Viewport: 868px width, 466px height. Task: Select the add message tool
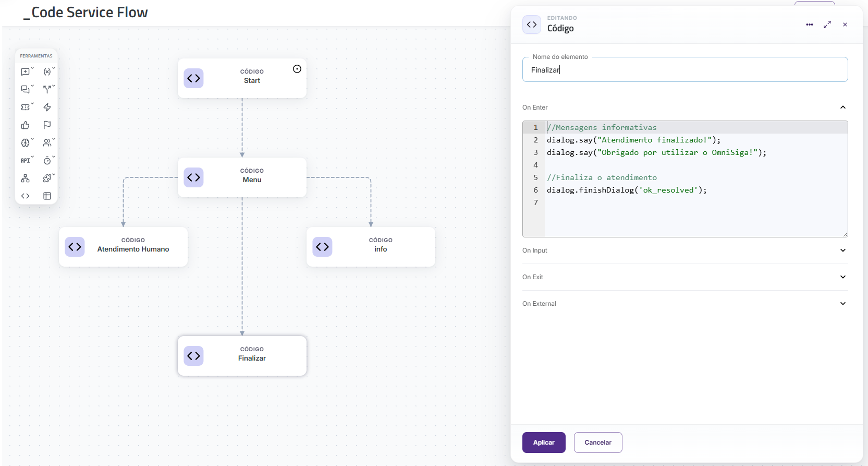[26, 71]
